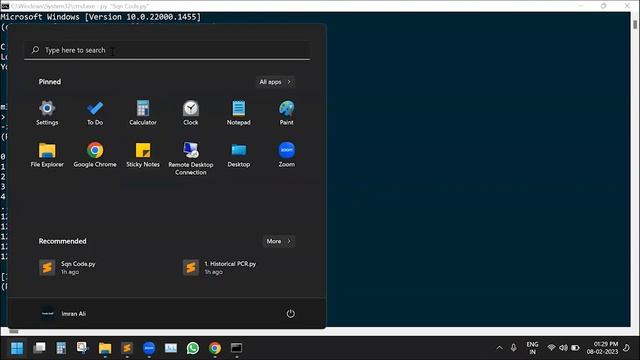Viewport: 640px width, 360px height.
Task: Launch Notepad from pinned apps
Action: [238, 113]
